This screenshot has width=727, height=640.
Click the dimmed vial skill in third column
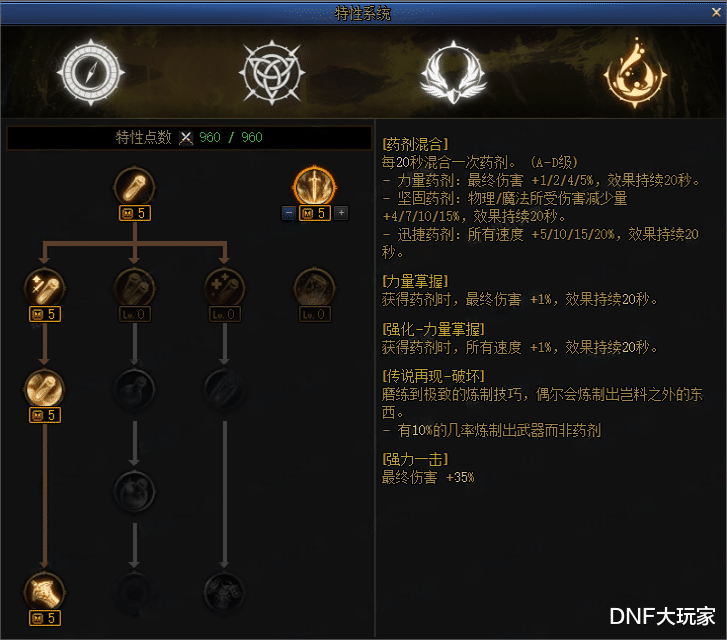point(224,389)
